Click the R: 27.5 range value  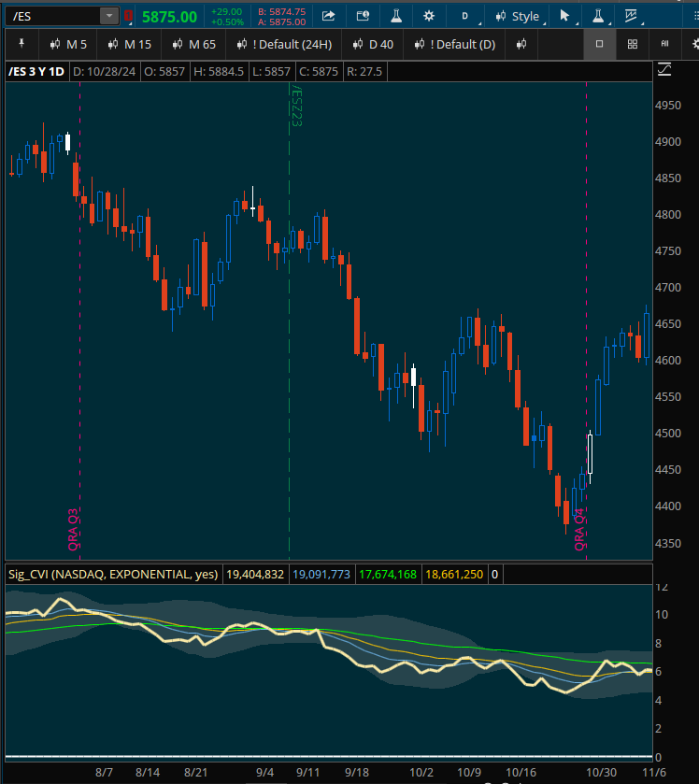point(364,72)
